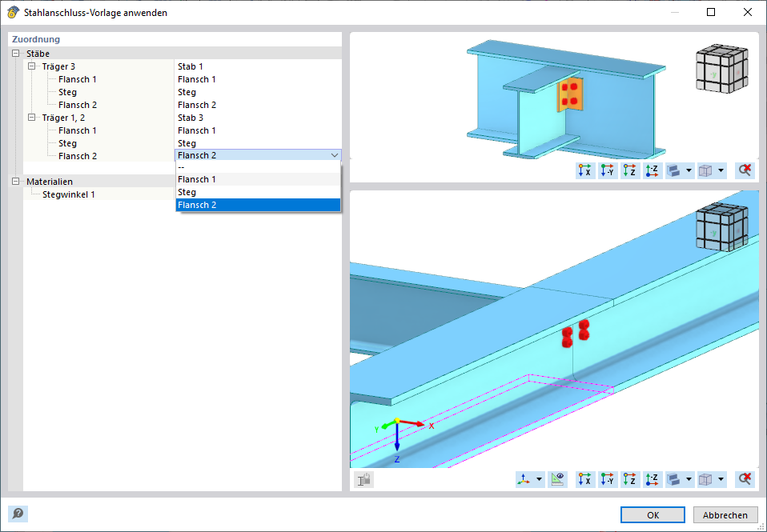Open wireframe cube dropdown arrow, upper preview
The width and height of the screenshot is (767, 532).
click(x=721, y=170)
